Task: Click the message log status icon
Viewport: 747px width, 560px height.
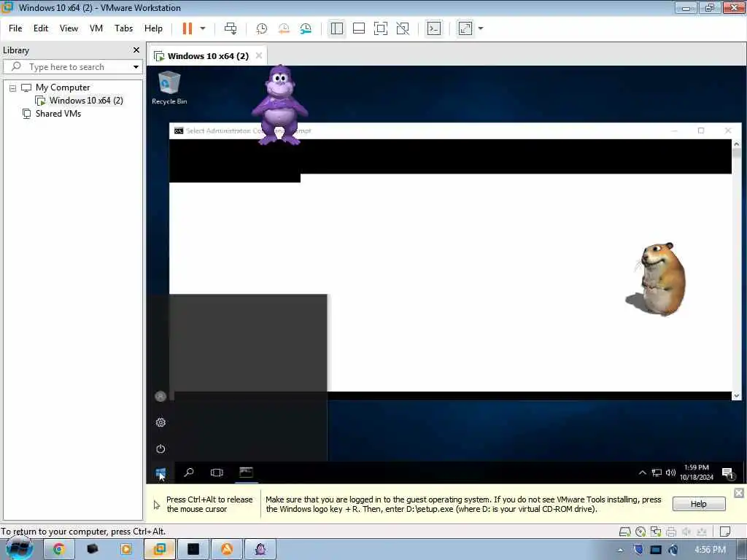Action: click(x=725, y=532)
